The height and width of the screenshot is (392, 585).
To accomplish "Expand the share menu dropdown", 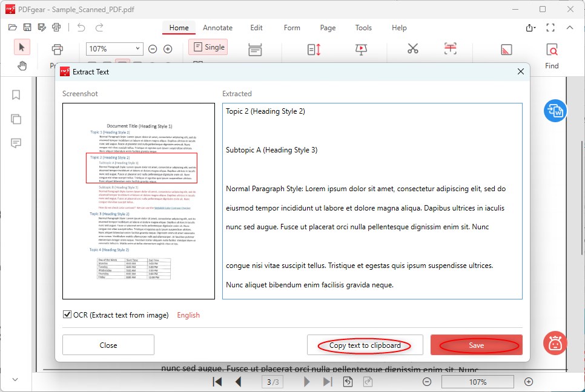I will [530, 28].
